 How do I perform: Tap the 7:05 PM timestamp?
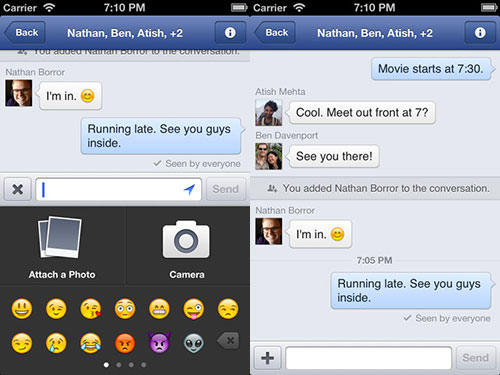[x=374, y=260]
